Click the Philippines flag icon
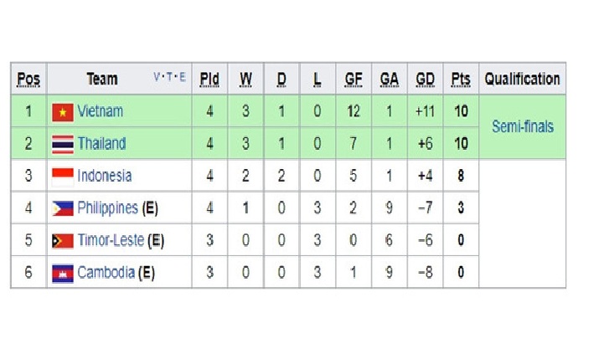 pyautogui.click(x=63, y=208)
